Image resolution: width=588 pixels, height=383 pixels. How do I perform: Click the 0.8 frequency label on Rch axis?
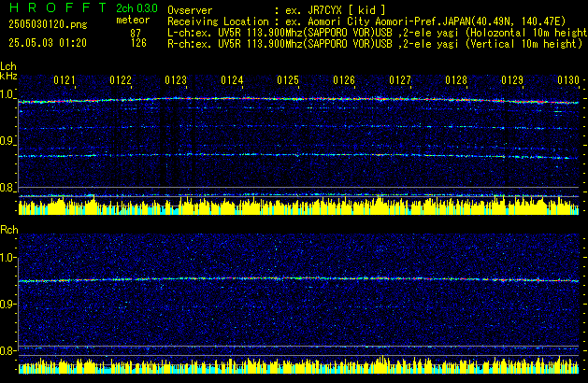pos(7,350)
